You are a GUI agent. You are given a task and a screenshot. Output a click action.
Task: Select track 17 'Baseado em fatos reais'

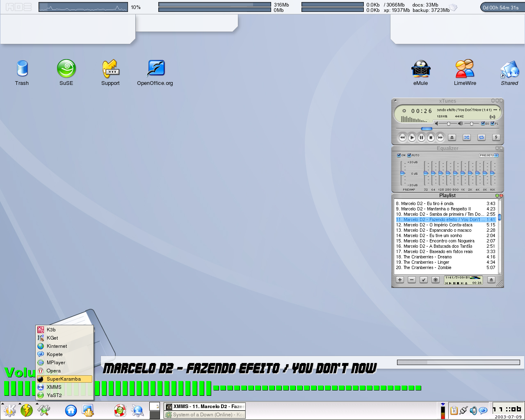[445, 251]
